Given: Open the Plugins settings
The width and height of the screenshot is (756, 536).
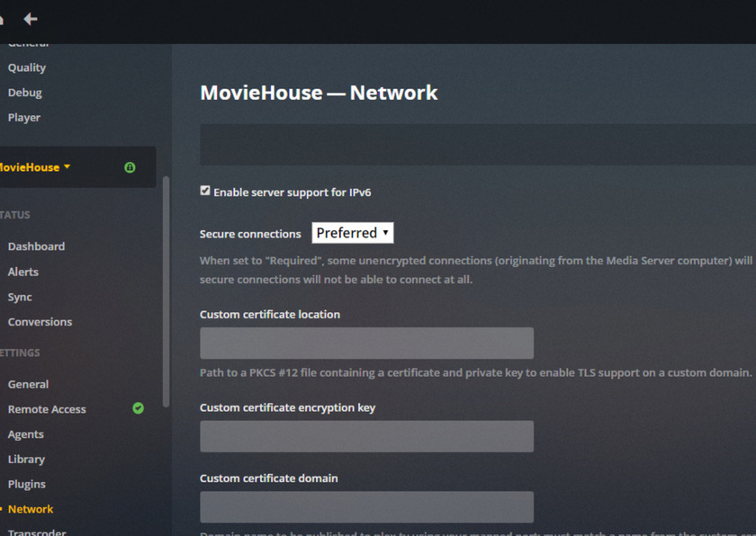Looking at the screenshot, I should tap(26, 484).
